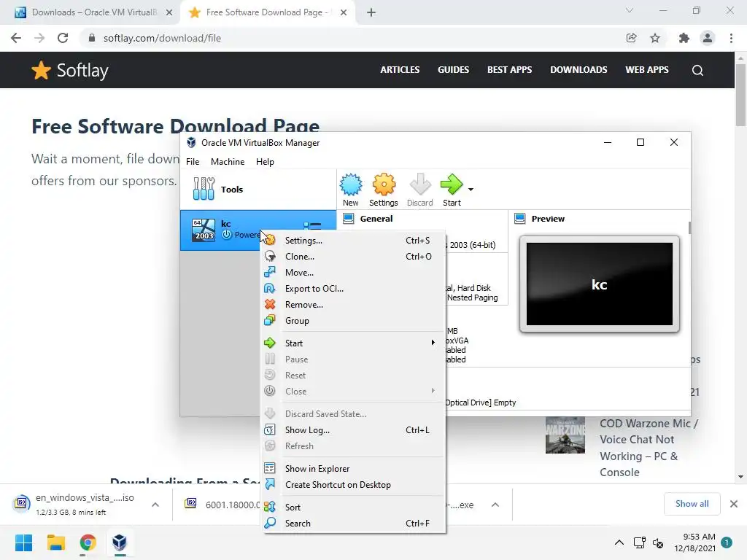Click the VirtualBox taskbar icon
Screen dimensions: 747x560
point(120,542)
